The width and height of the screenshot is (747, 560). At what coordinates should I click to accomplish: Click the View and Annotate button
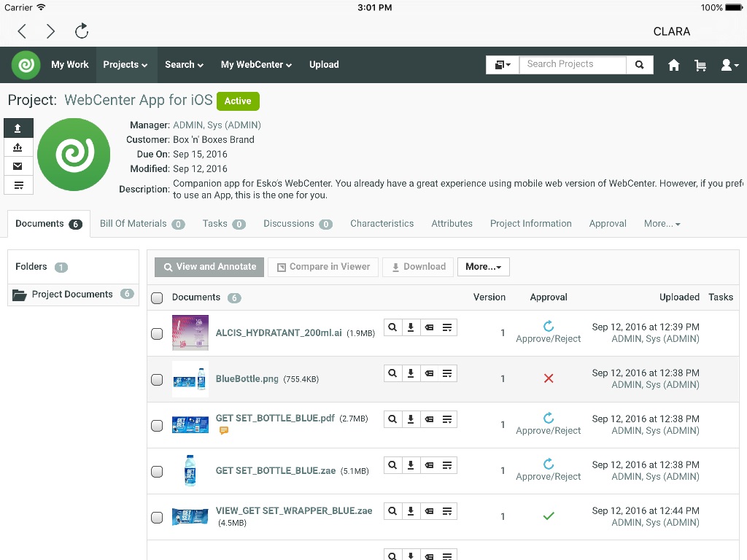(x=209, y=267)
